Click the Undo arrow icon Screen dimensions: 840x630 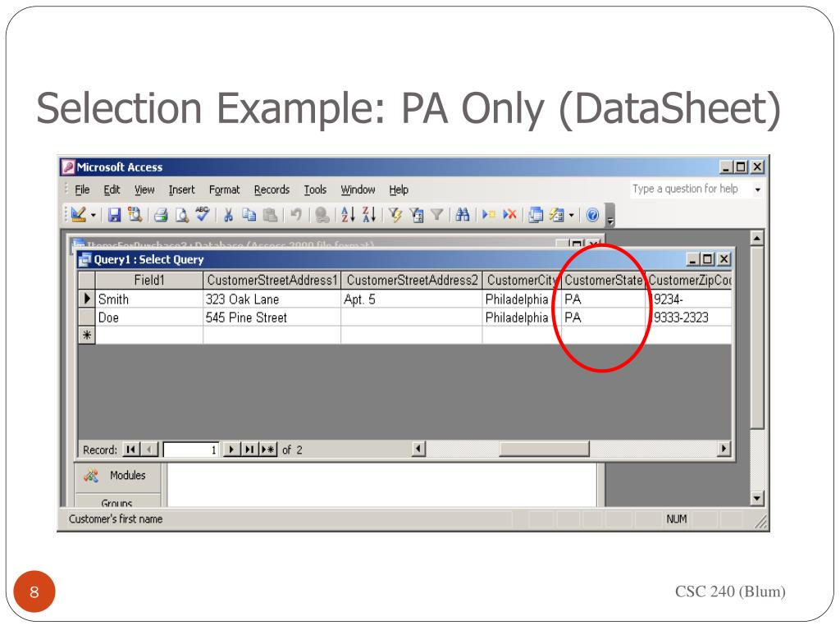[295, 215]
